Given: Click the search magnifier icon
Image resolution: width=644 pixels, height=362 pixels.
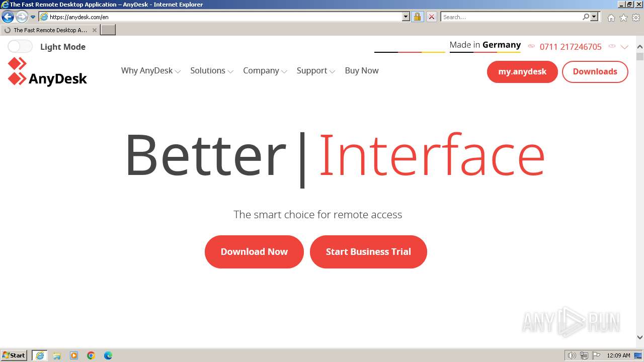Looking at the screenshot, I should 586,17.
